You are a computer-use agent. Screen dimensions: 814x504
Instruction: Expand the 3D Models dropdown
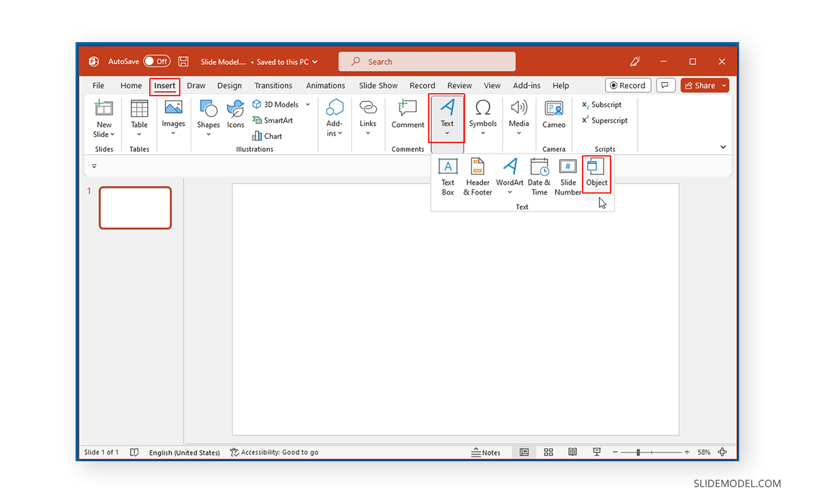(308, 104)
